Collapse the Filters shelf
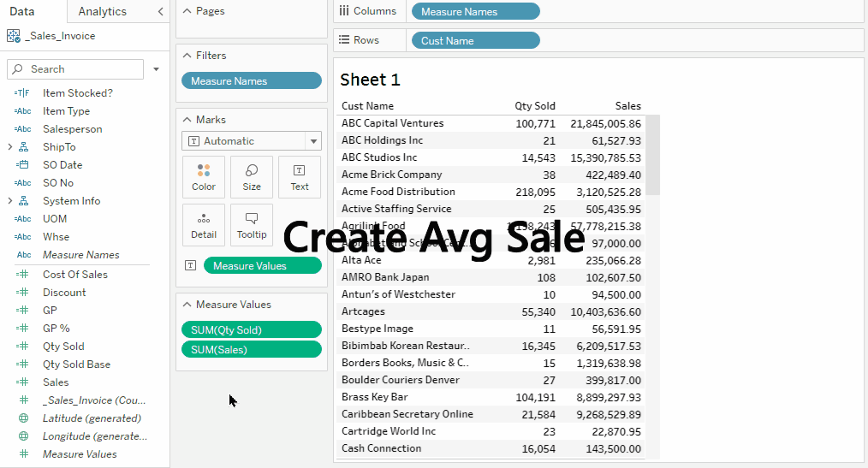 tap(186, 56)
